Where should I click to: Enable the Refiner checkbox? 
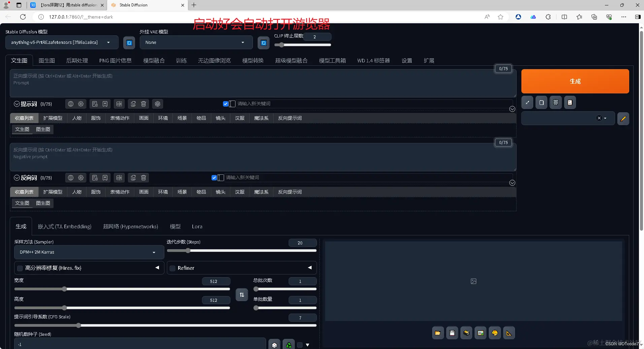coord(172,268)
